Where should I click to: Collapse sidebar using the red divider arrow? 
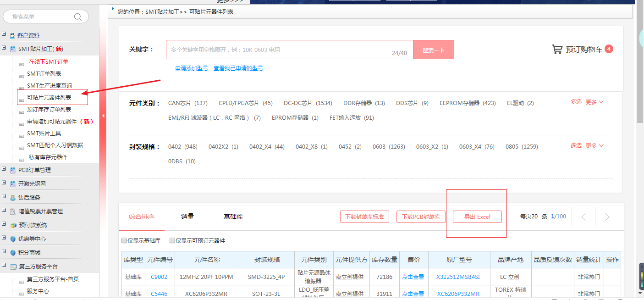point(103,116)
